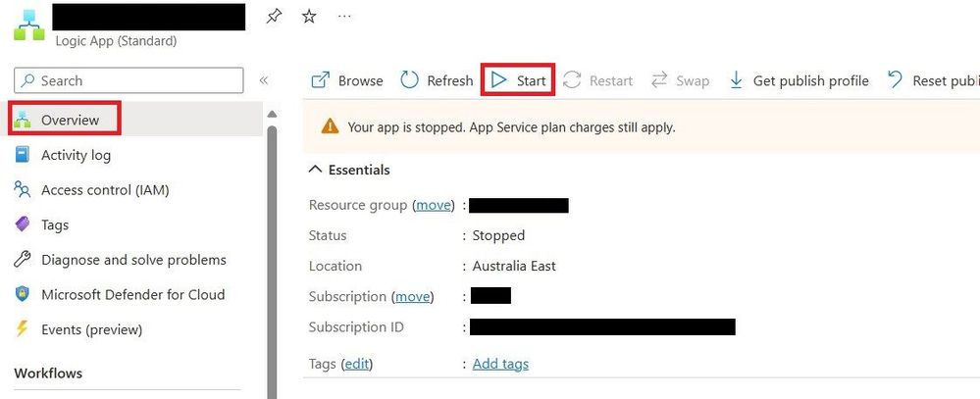980x399 pixels.
Task: Click the Events lightning bolt icon
Action: coord(22,329)
